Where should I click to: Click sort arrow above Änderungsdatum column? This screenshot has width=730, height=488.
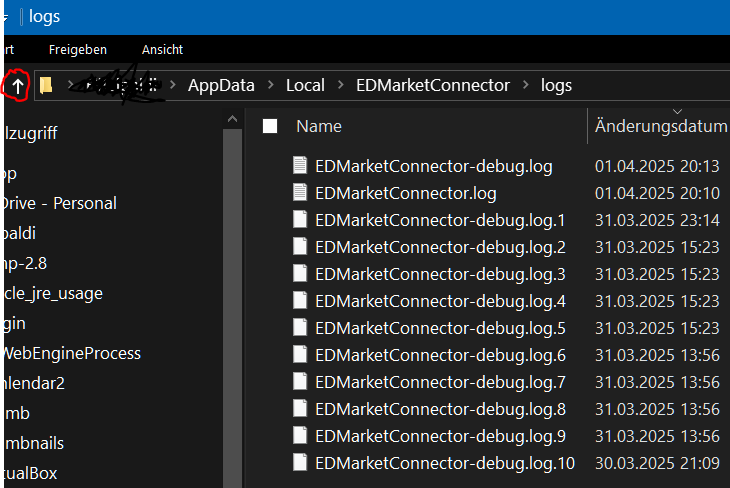click(x=677, y=112)
